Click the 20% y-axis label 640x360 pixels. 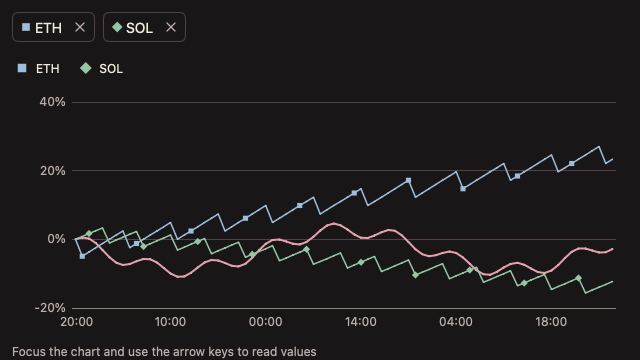click(53, 171)
